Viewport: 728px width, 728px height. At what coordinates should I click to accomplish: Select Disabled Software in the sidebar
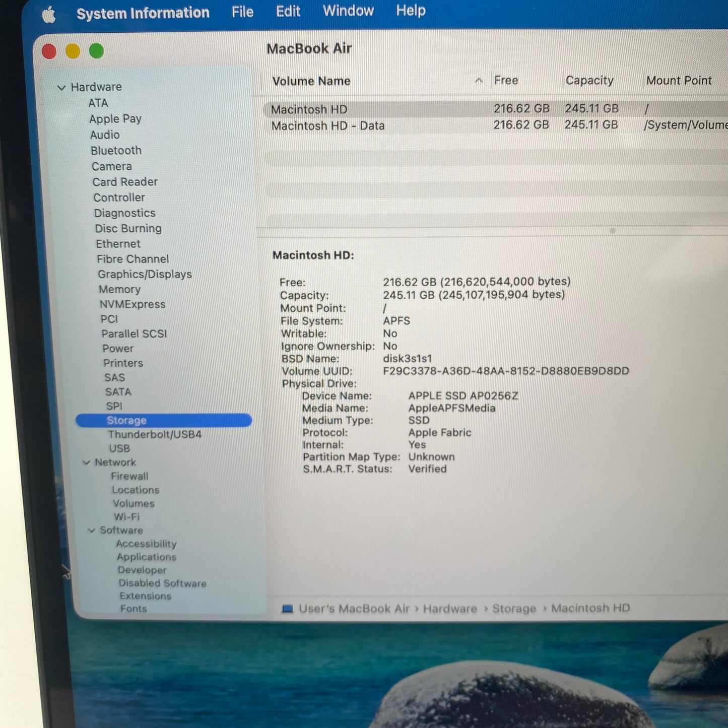coord(163,583)
